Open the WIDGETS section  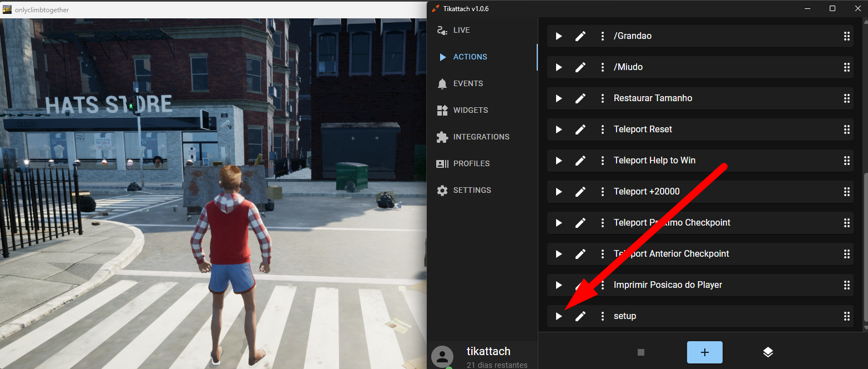[x=482, y=110]
